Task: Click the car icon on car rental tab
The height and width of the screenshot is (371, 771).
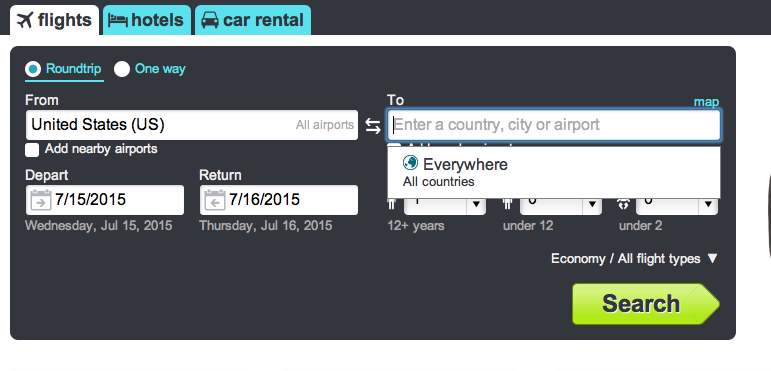Action: [210, 20]
